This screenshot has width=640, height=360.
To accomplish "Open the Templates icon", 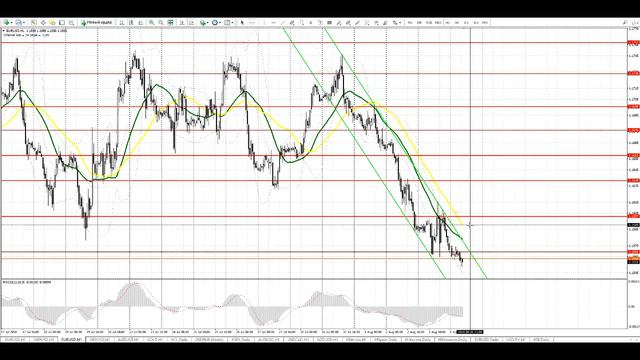I will click(x=227, y=22).
